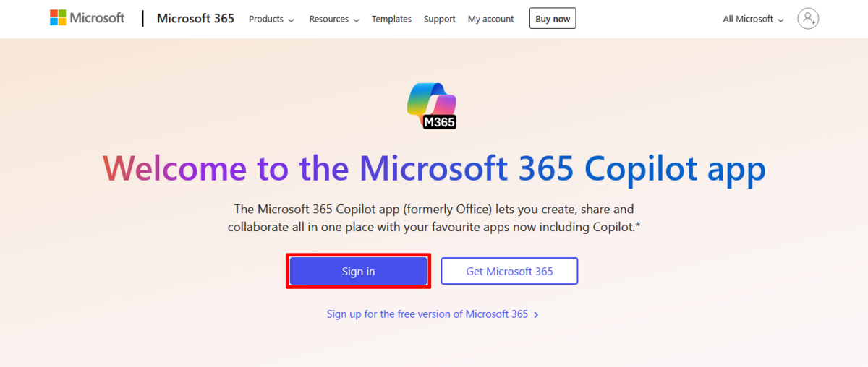Expand the Products dropdown menu

tap(271, 19)
